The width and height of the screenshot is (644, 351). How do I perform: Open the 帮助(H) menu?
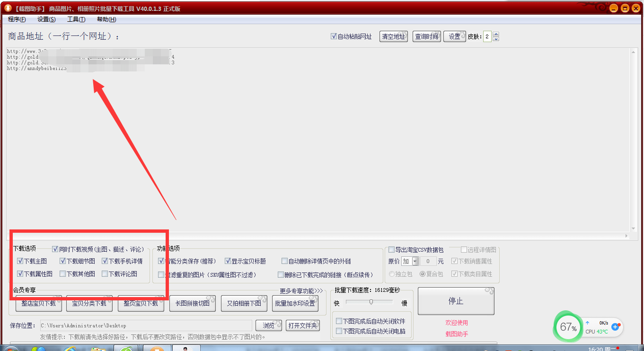[106, 19]
